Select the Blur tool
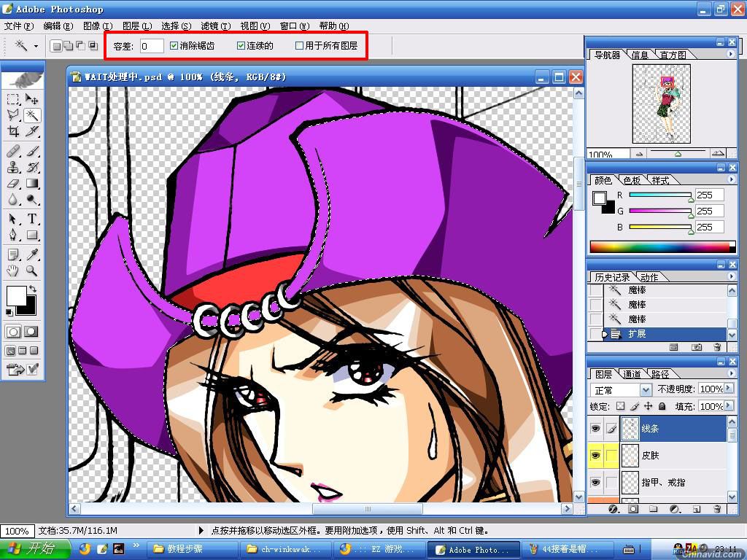The height and width of the screenshot is (560, 747). 13,199
